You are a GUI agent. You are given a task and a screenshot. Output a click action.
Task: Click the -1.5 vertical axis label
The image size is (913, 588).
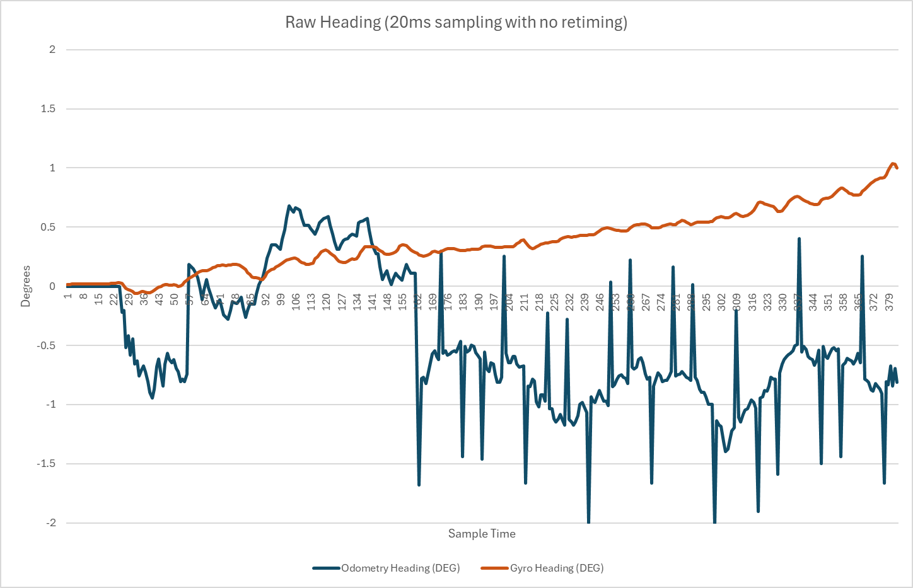[47, 463]
